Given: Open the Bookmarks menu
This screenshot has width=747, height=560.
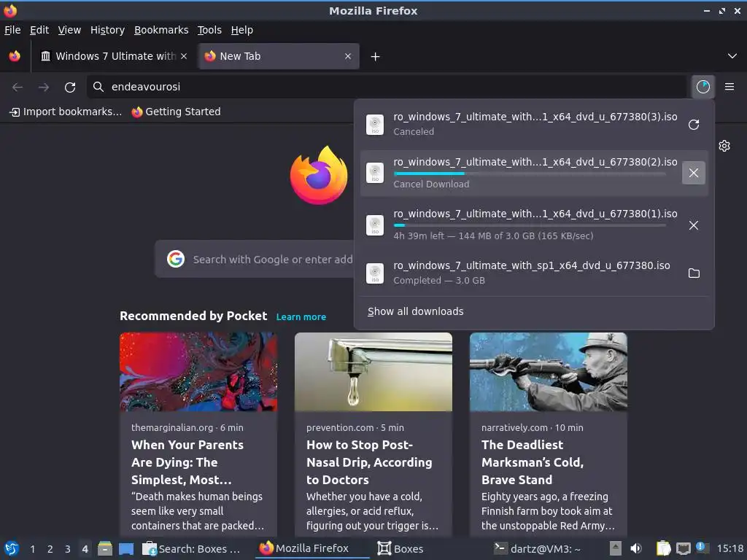Looking at the screenshot, I should coord(161,30).
